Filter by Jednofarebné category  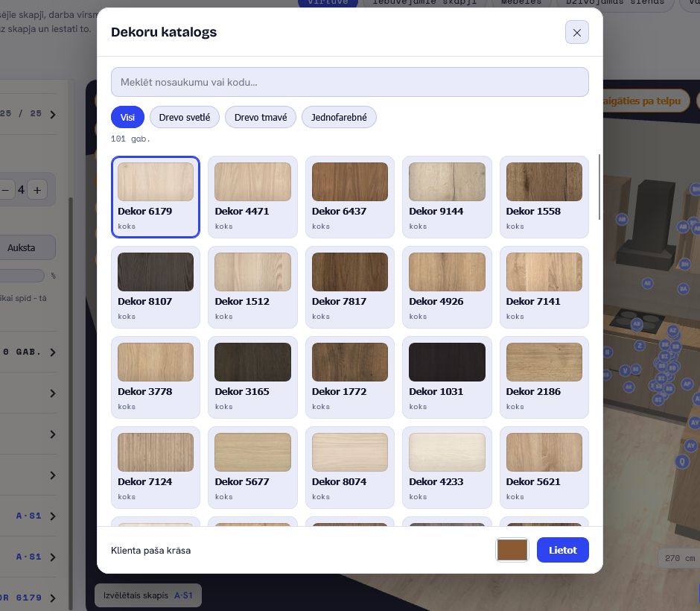339,117
